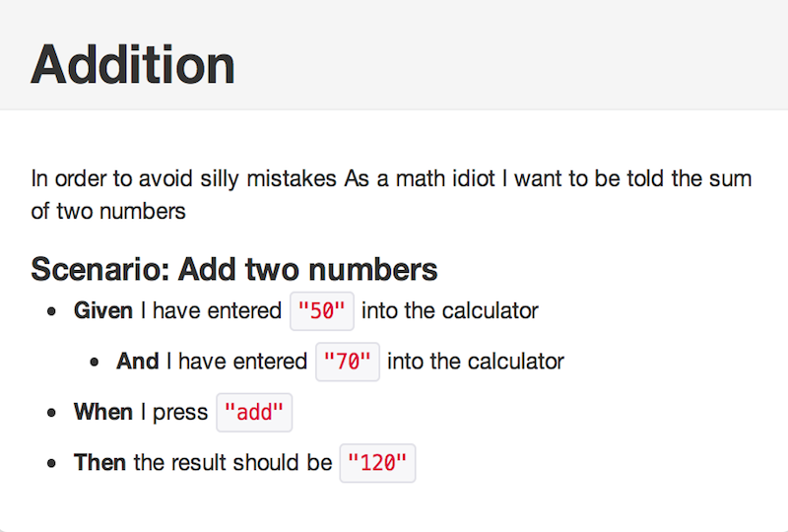Click the Addition page heading
The width and height of the screenshot is (788, 532).
[133, 65]
